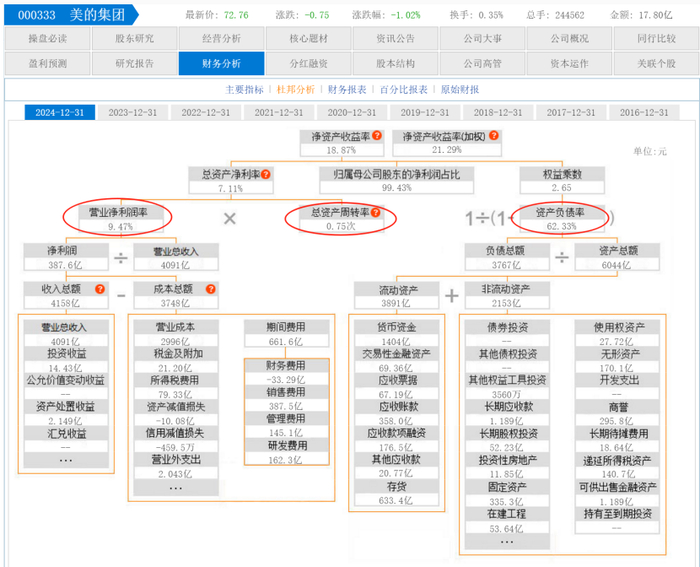Click the 资产总额 6044亿 box
The image size is (700, 567).
pos(617,257)
